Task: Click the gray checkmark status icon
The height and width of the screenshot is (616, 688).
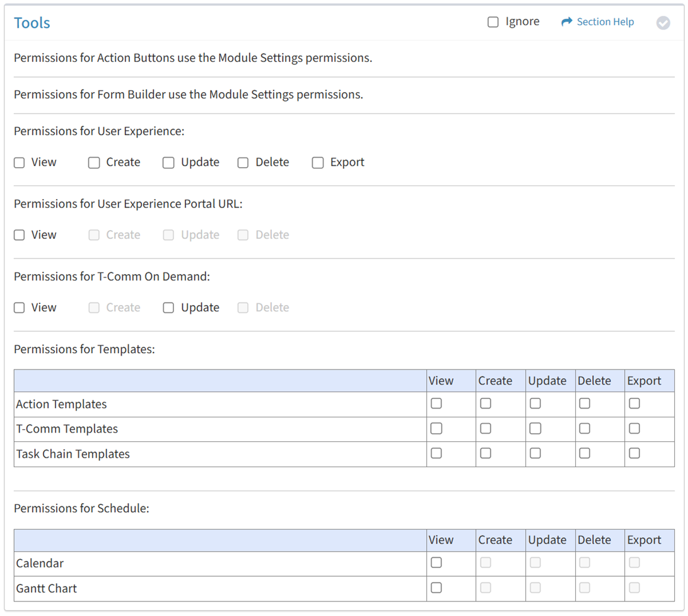Action: (x=663, y=23)
